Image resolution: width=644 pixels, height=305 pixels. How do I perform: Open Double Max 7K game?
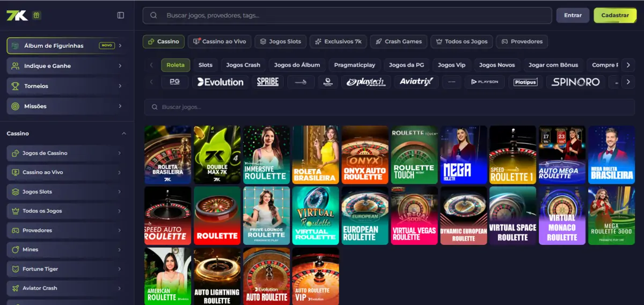point(217,155)
